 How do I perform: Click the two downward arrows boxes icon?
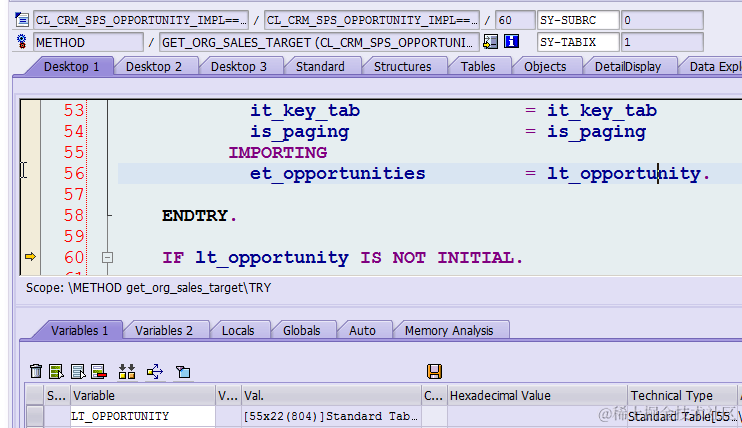tap(127, 371)
